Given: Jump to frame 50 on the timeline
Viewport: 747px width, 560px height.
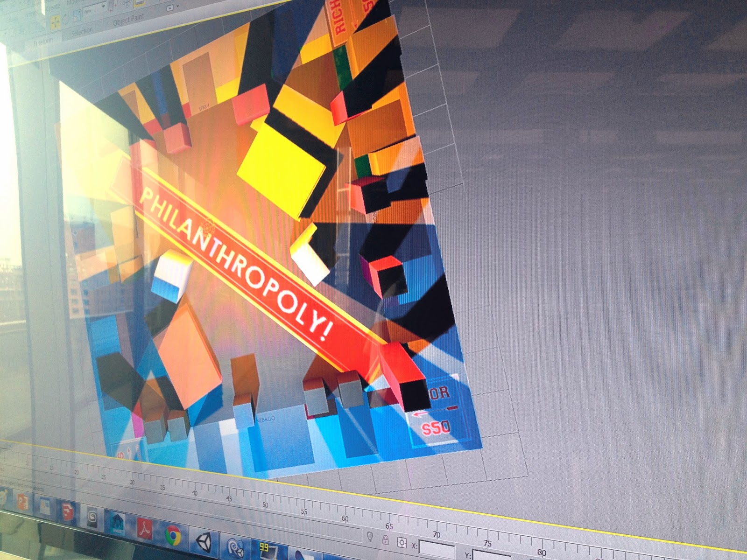Looking at the screenshot, I should [265, 505].
